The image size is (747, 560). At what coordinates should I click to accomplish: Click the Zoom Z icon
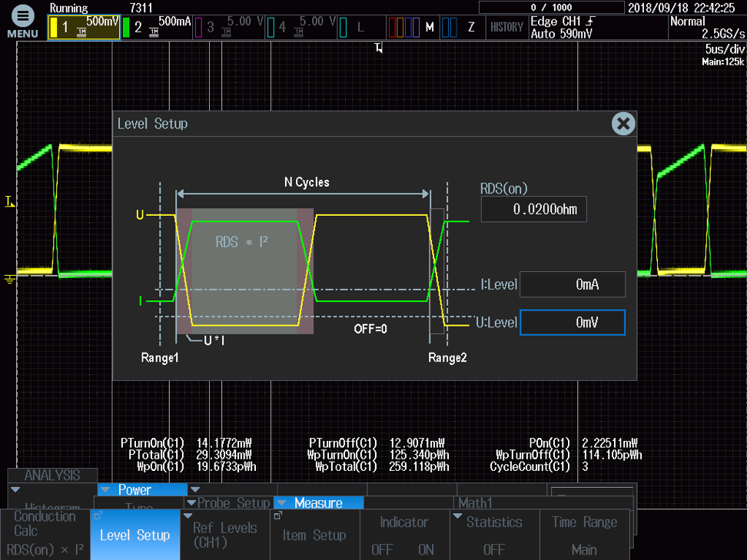click(x=461, y=28)
